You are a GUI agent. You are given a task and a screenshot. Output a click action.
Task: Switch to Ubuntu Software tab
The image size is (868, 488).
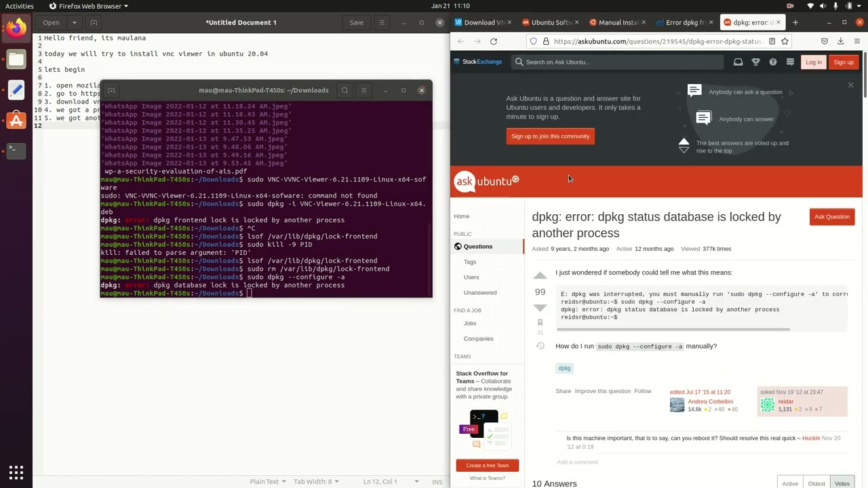point(551,22)
